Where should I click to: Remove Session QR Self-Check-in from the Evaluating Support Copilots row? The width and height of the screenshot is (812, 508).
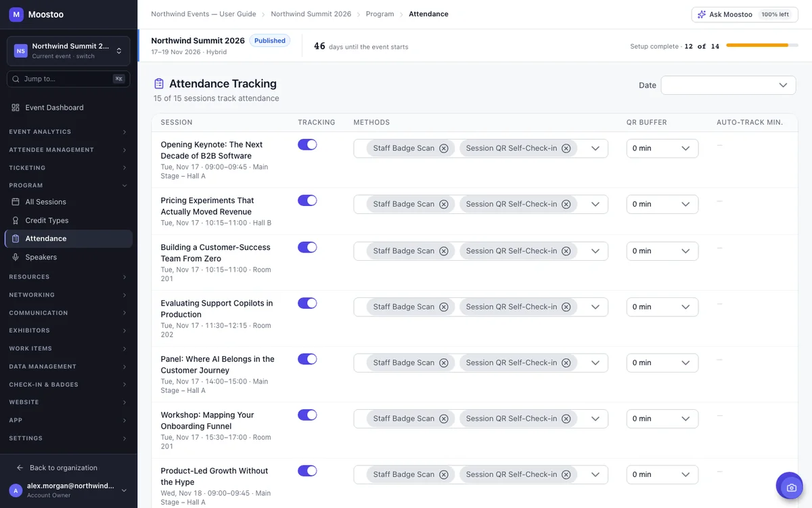point(566,307)
